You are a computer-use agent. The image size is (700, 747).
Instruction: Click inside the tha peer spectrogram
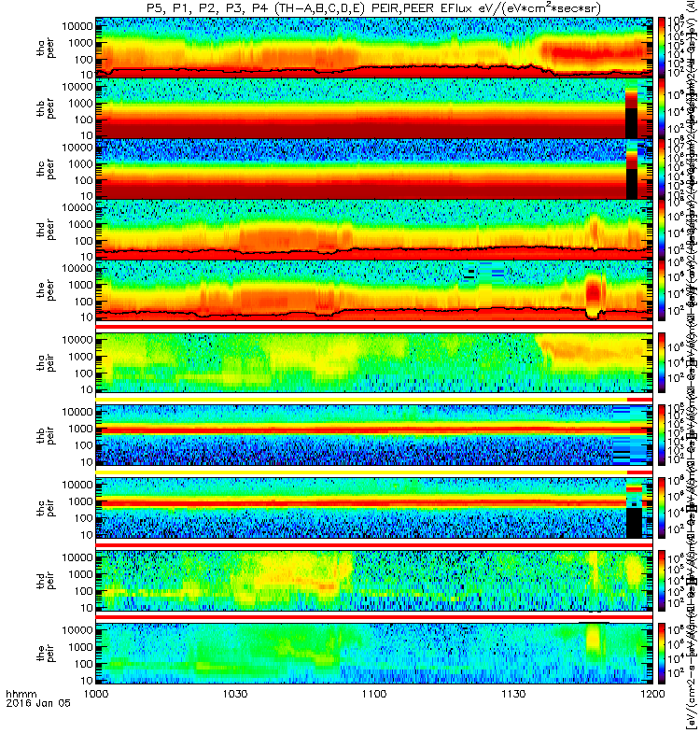tap(374, 48)
